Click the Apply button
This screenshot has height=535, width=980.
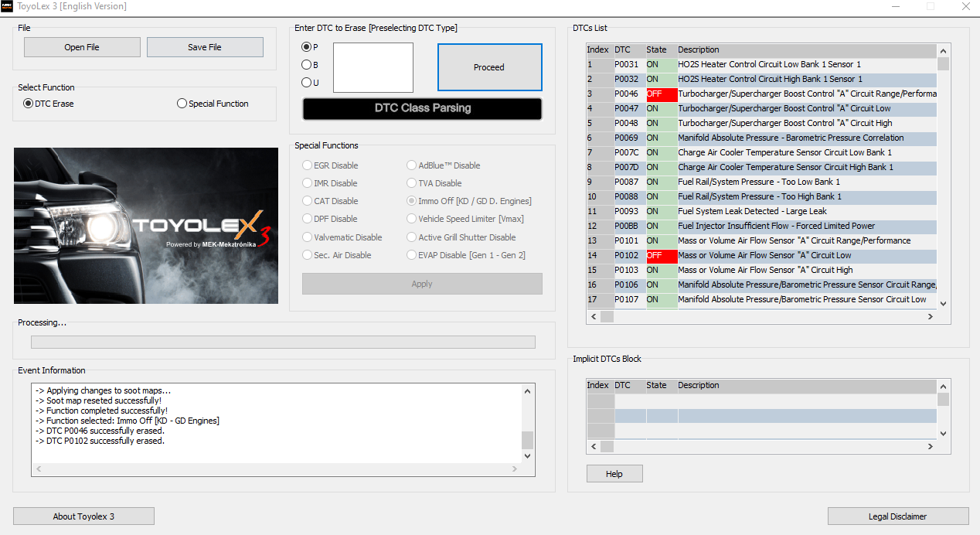422,284
